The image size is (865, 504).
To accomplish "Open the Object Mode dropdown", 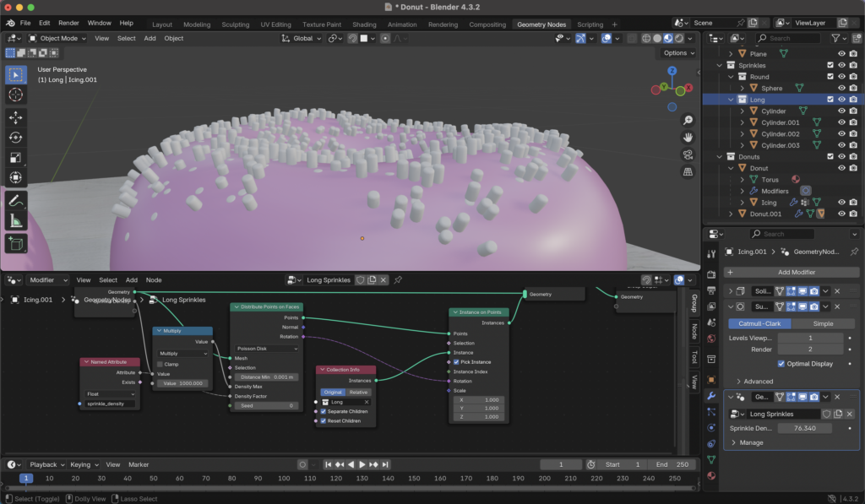I will point(57,38).
